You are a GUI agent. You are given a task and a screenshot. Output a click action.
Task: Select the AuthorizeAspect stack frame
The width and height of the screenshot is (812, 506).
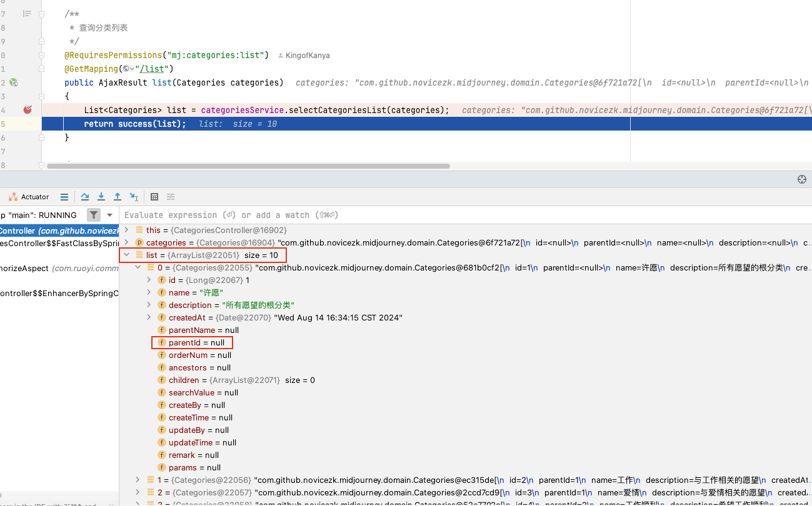59,268
